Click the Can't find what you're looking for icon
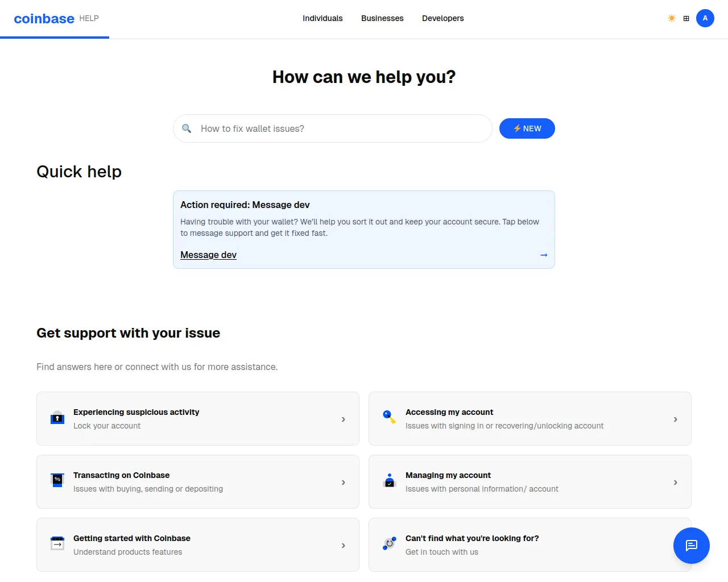Viewport: 728px width, 582px height. [x=390, y=544]
